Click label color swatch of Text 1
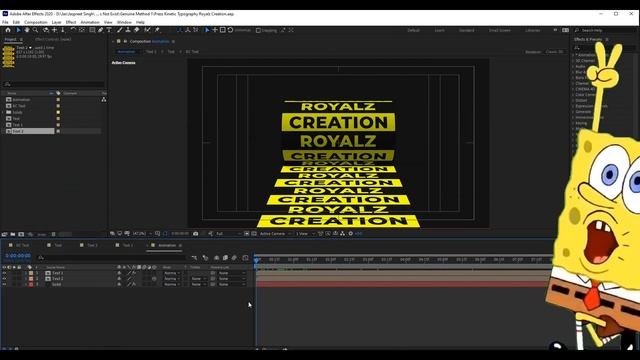 click(31, 273)
